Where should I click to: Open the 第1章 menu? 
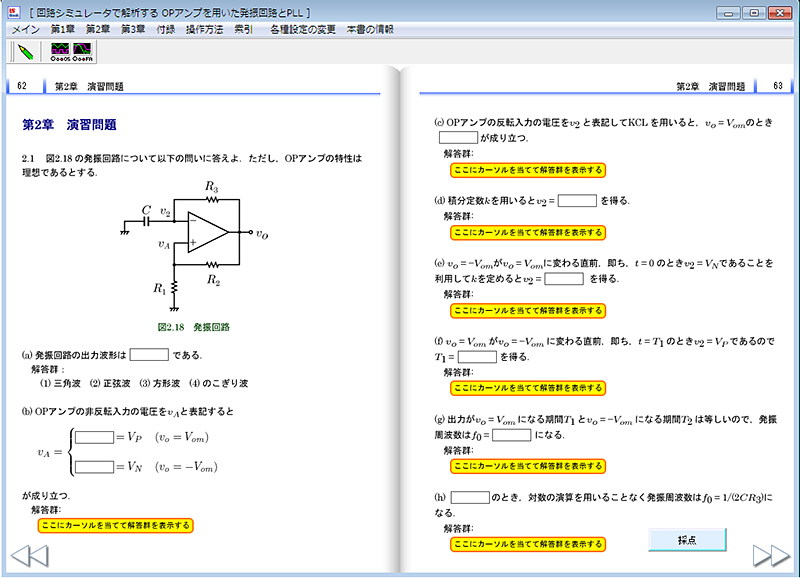(x=62, y=30)
